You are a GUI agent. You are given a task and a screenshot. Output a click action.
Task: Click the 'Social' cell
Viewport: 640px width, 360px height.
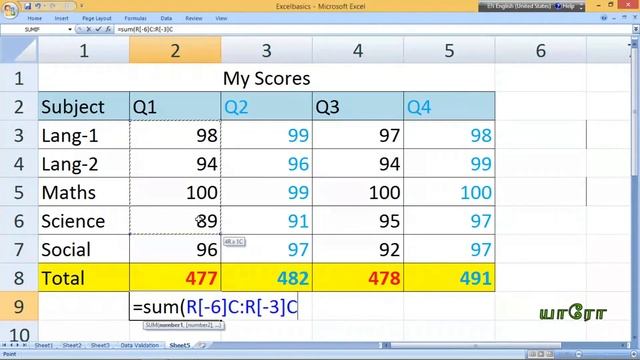(x=84, y=249)
